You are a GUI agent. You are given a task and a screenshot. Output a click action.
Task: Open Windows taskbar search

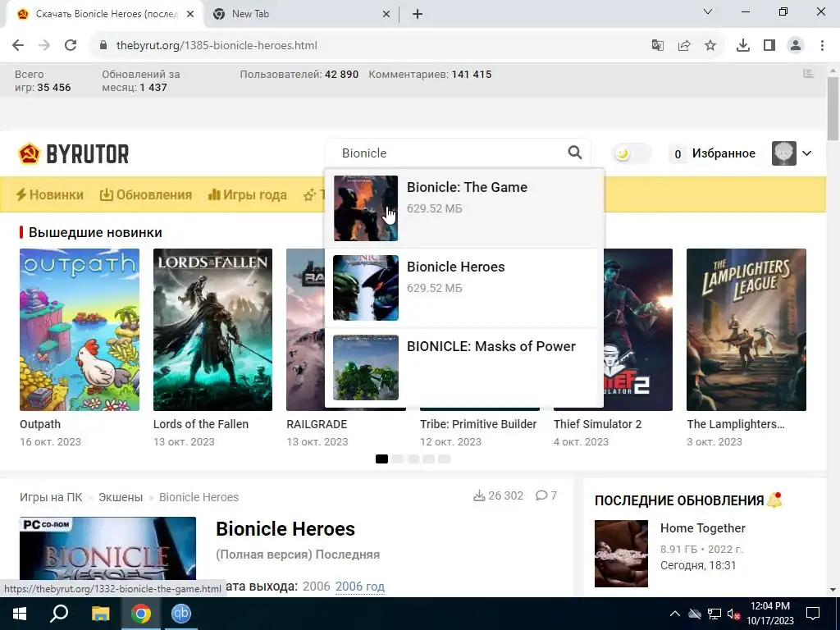pos(59,614)
